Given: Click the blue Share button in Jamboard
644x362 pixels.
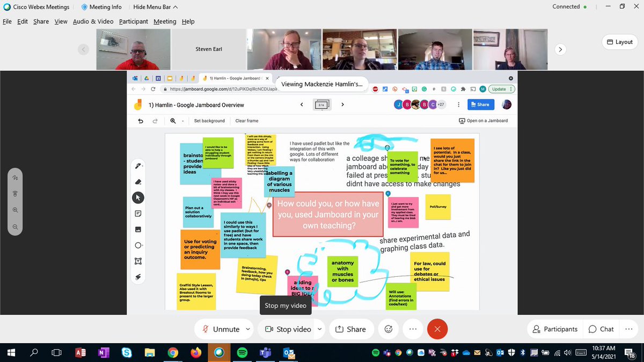Looking at the screenshot, I should [481, 105].
